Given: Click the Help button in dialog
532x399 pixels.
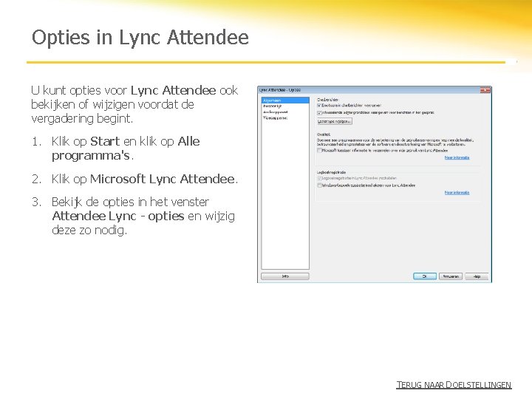Looking at the screenshot, I should tap(477, 276).
